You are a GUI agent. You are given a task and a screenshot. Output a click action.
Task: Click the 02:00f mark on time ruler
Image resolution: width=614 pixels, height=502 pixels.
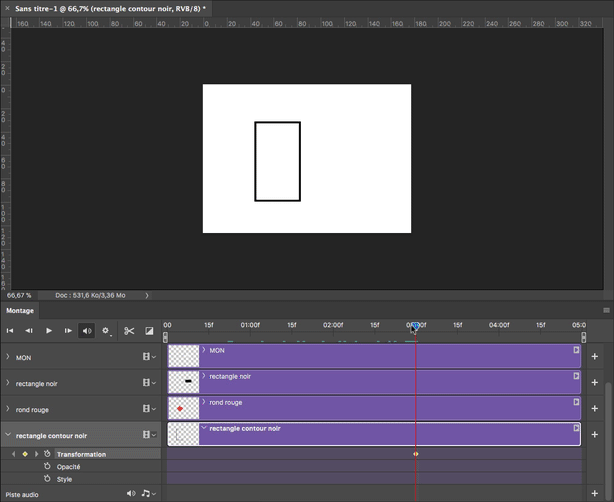pyautogui.click(x=333, y=325)
